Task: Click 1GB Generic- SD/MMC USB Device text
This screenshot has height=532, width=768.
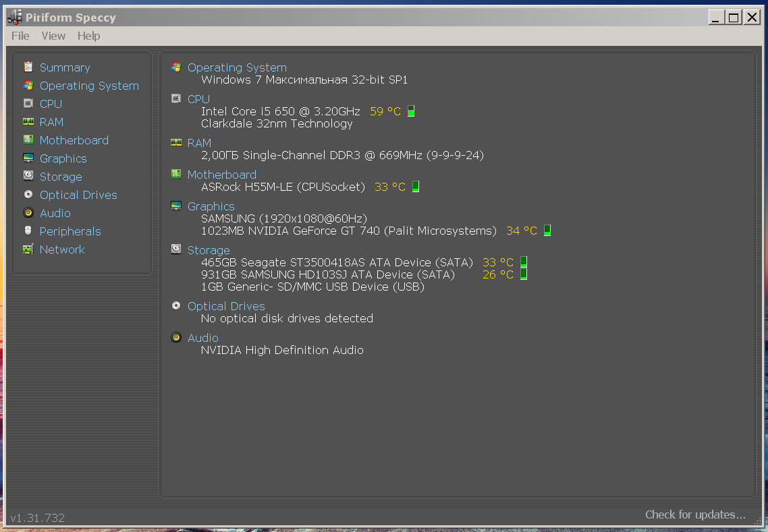Action: tap(312, 287)
